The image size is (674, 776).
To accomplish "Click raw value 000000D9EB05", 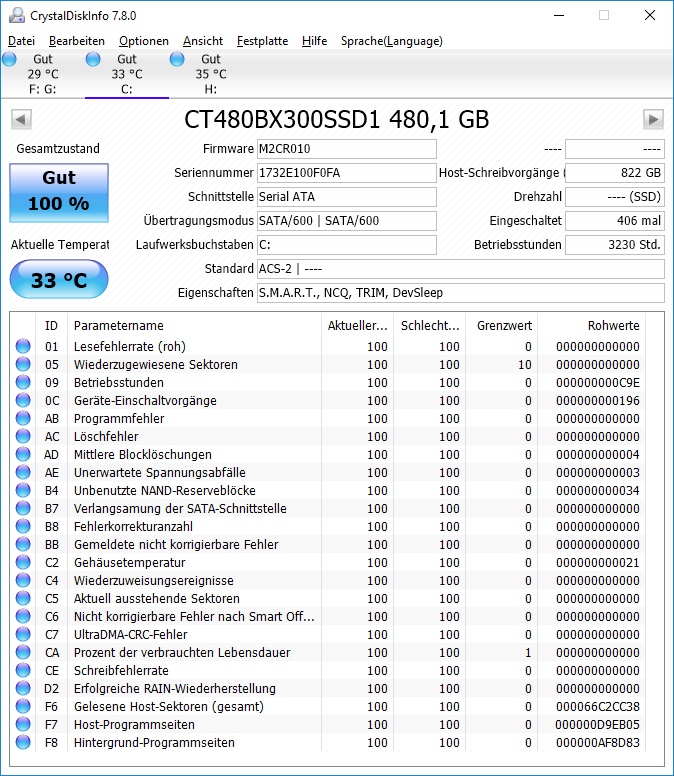I will click(x=597, y=724).
